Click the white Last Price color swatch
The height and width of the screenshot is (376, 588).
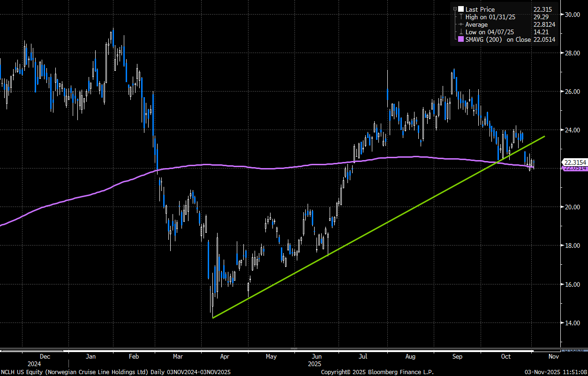coord(461,9)
